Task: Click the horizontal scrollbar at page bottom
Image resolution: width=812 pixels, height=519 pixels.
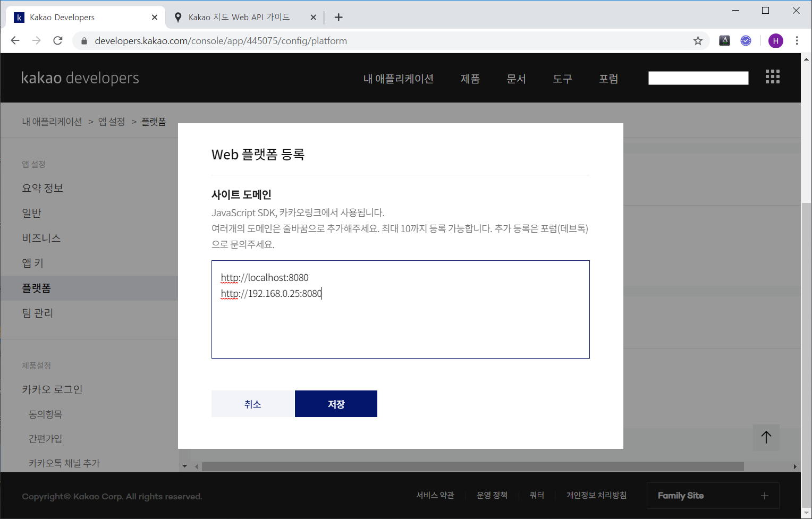Action: 473,466
